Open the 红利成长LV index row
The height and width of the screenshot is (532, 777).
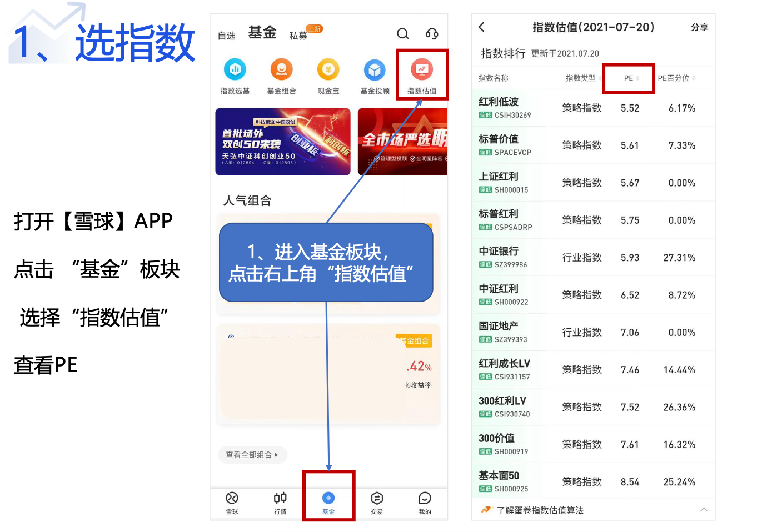coord(594,369)
